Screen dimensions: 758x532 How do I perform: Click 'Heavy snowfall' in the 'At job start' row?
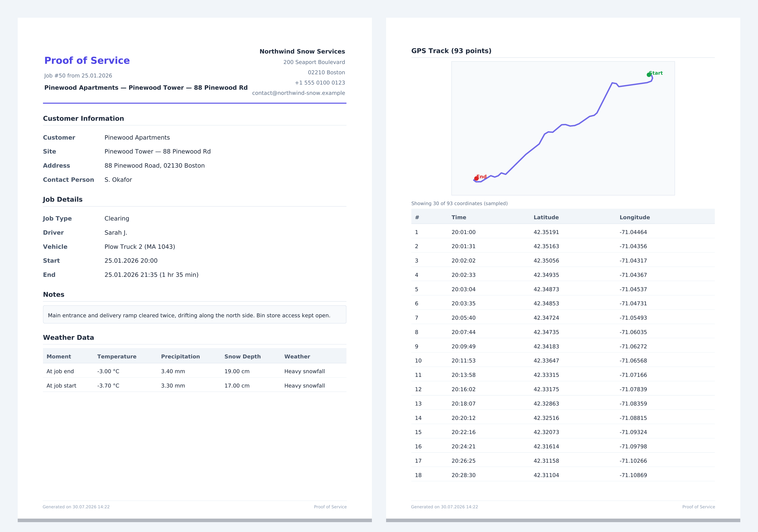click(304, 386)
